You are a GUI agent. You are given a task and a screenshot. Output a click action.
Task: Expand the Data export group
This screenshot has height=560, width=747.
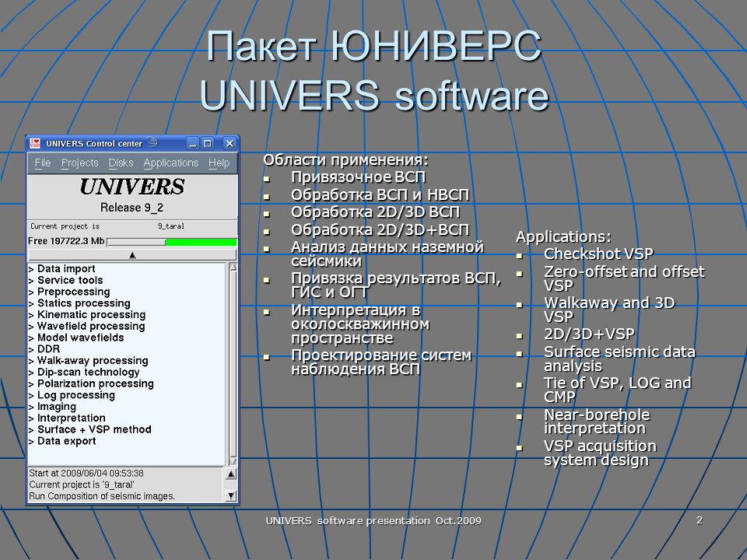(x=62, y=441)
